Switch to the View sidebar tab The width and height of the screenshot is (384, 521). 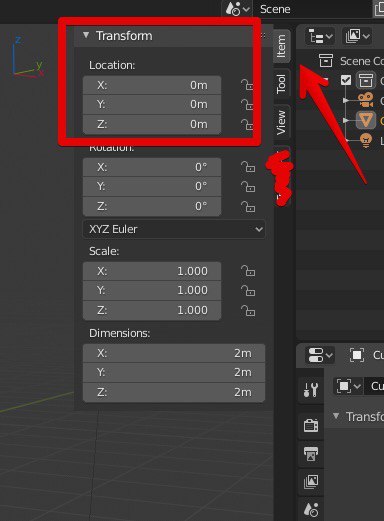point(282,122)
